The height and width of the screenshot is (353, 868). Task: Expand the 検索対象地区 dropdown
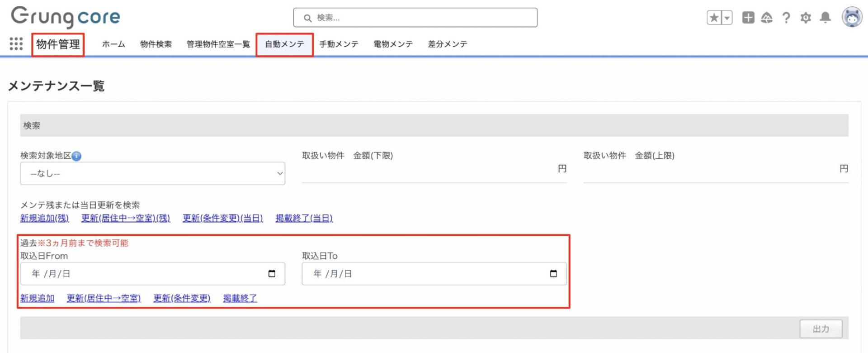coord(152,173)
